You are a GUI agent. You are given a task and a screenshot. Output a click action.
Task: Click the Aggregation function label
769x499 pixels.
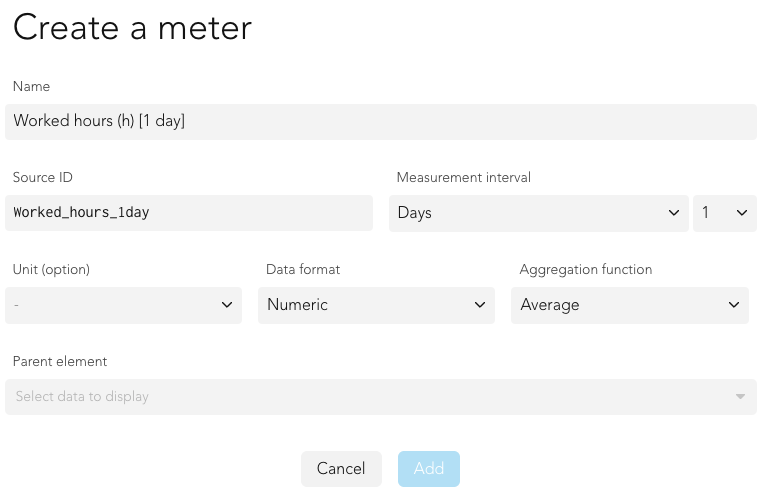pyautogui.click(x=586, y=269)
